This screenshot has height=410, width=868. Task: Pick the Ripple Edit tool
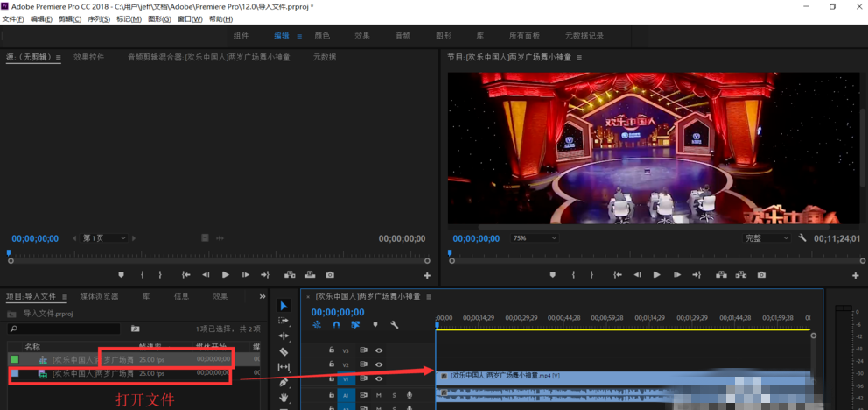tap(283, 336)
